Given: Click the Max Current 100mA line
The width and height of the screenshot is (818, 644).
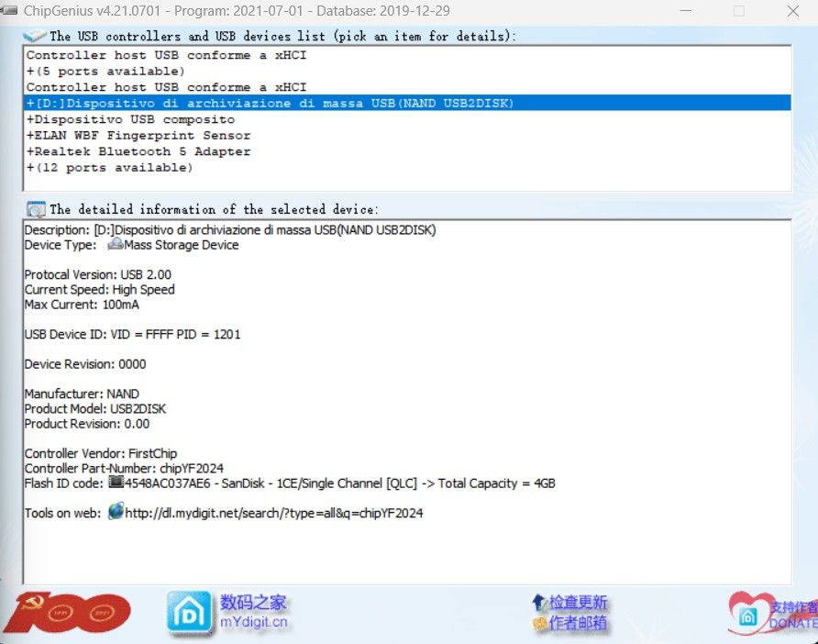Looking at the screenshot, I should (x=82, y=305).
